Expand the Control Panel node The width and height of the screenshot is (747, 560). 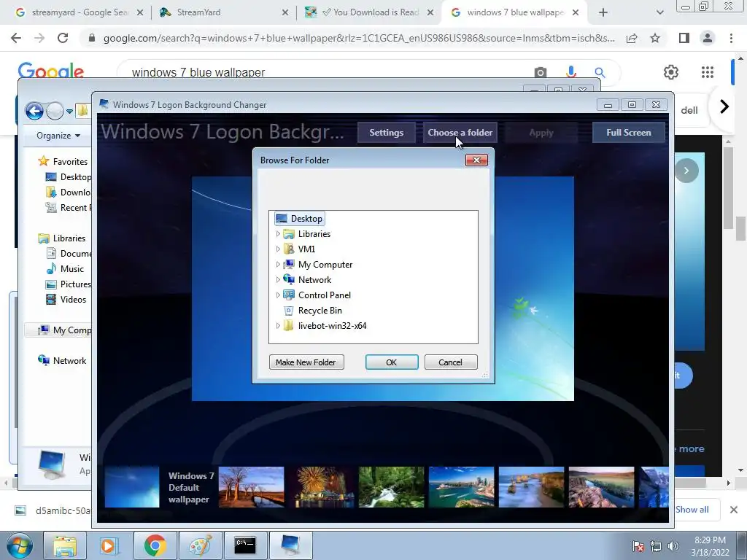(278, 295)
